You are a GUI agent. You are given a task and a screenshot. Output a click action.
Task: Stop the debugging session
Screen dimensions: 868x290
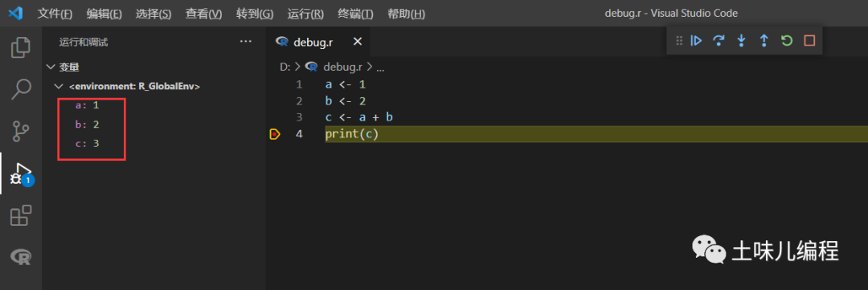809,40
